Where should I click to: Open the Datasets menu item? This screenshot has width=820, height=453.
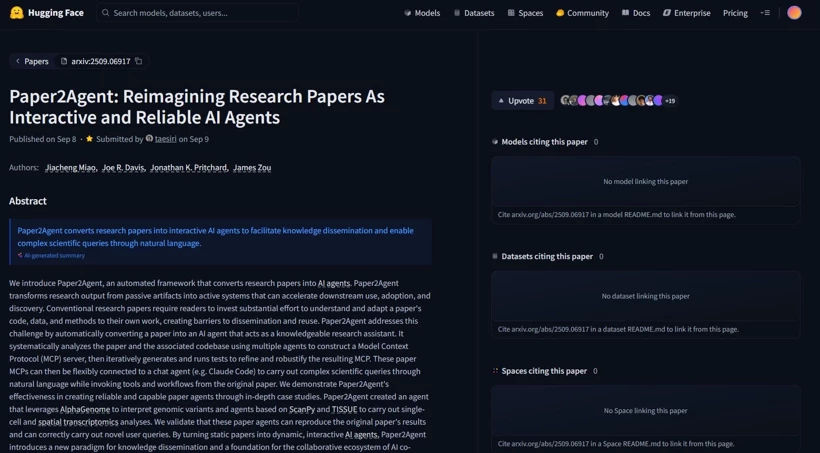click(474, 13)
